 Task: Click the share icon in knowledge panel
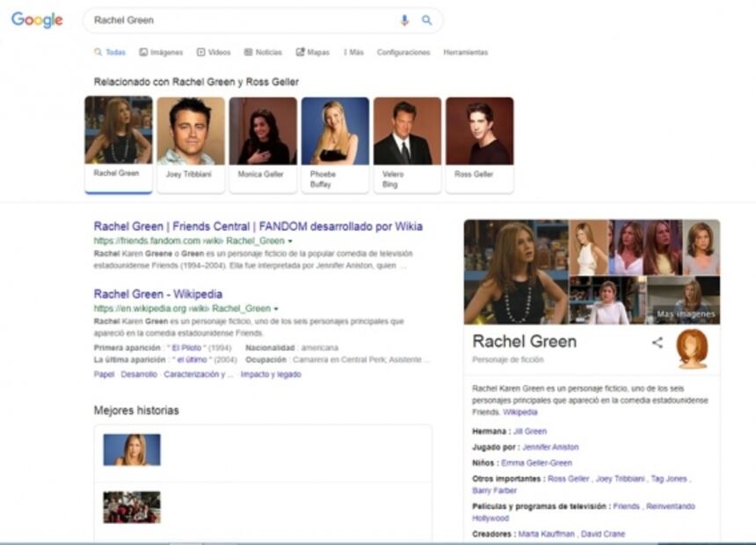[x=657, y=343]
